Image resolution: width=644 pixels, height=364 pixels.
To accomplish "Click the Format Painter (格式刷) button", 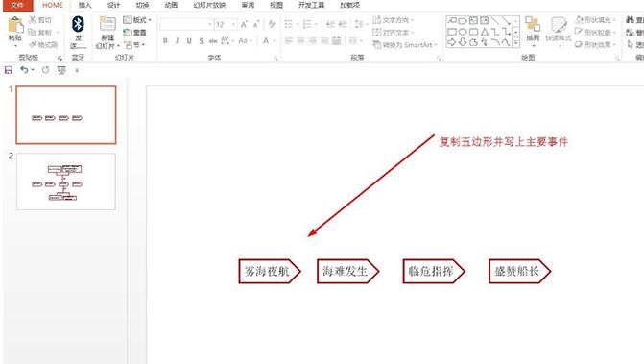I will point(43,44).
